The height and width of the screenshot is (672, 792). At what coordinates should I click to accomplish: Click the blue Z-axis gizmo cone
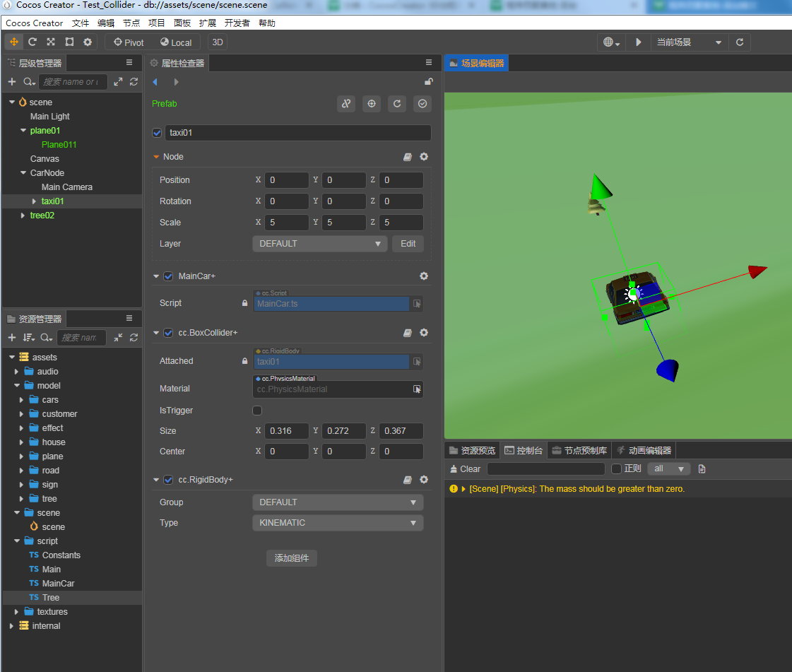pyautogui.click(x=667, y=370)
